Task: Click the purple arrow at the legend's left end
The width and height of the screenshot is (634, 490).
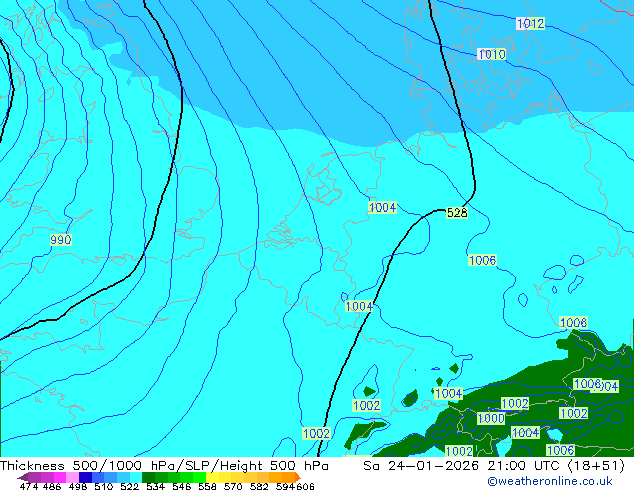Action: click(x=22, y=477)
